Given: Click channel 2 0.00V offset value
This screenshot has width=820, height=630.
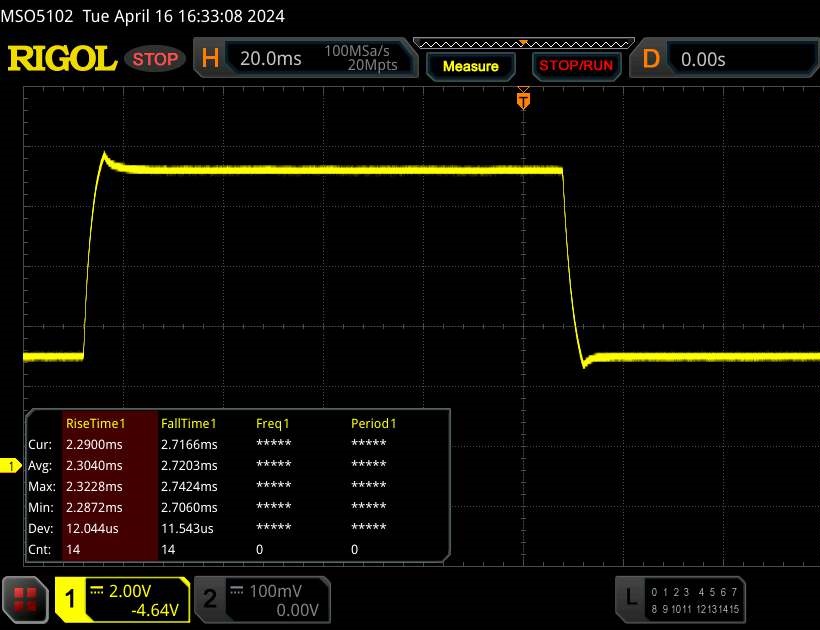Looking at the screenshot, I should tap(297, 610).
